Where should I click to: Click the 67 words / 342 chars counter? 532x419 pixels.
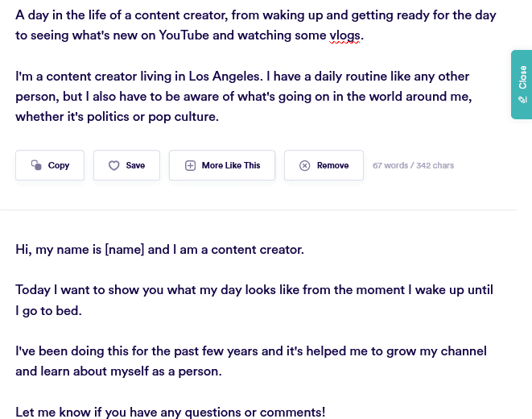(x=413, y=165)
